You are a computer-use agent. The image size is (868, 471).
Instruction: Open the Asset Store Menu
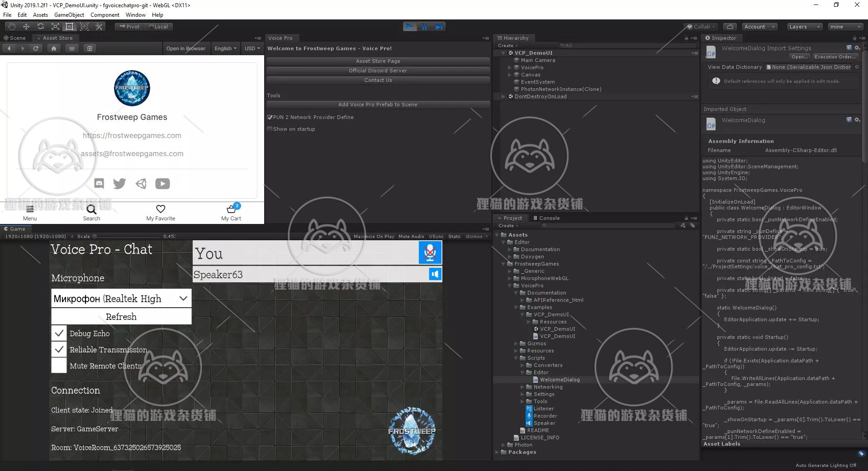coord(30,213)
